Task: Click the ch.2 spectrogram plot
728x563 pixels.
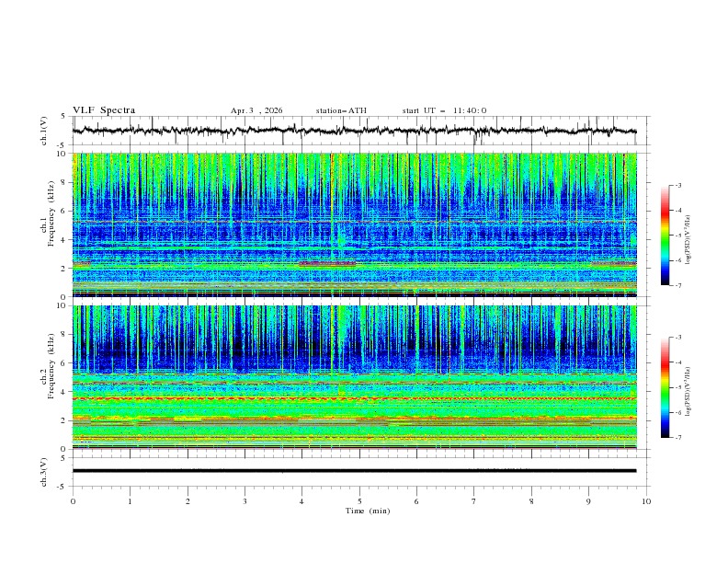Action: click(x=354, y=377)
